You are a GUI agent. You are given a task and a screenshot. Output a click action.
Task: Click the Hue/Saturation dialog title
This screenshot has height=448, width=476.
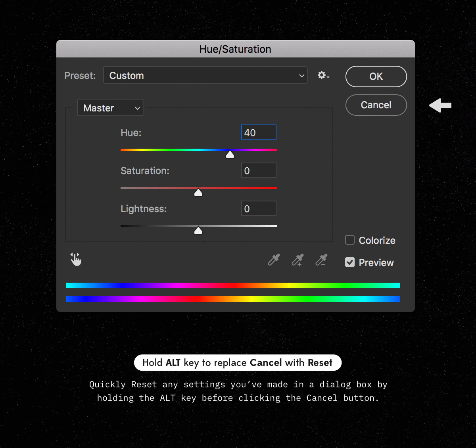click(235, 49)
